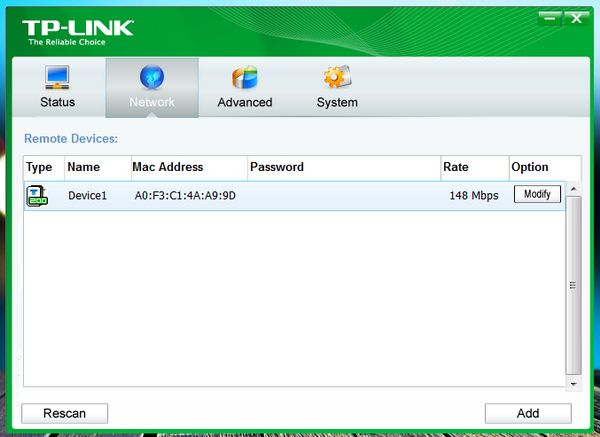Click the device list scroll up arrow
Screen dimensions: 600x437
click(573, 189)
